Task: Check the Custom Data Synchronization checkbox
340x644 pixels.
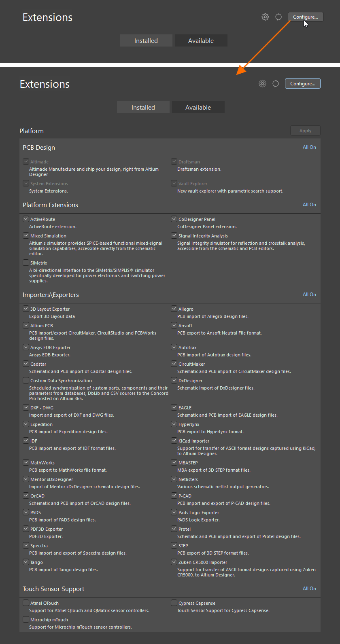Action: click(26, 381)
